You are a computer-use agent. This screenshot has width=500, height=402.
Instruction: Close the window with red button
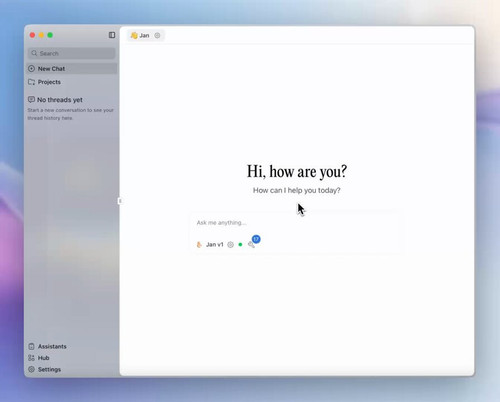[32, 35]
